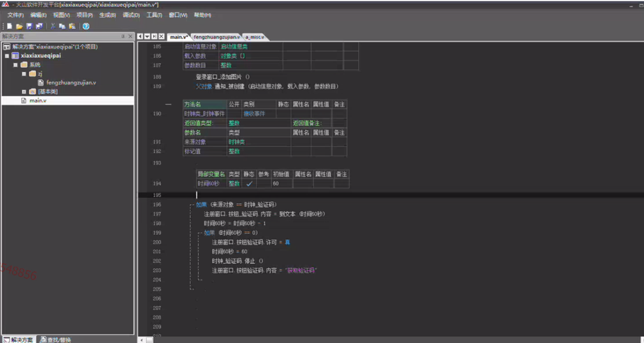
Task: Collapse the method table with minus marker
Action: [168, 105]
